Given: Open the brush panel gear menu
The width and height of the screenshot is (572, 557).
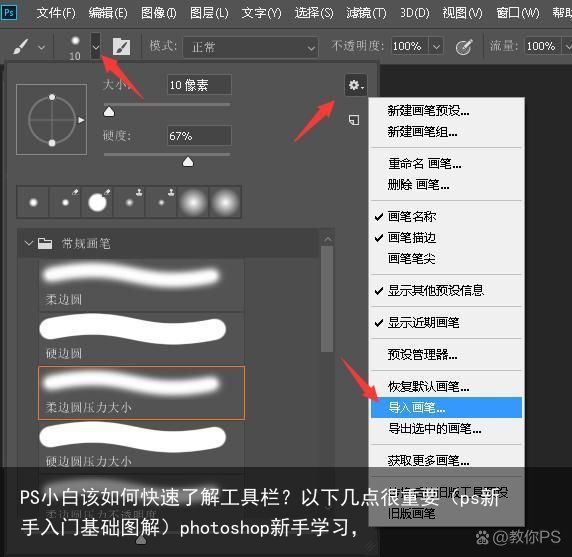Looking at the screenshot, I should pos(356,85).
